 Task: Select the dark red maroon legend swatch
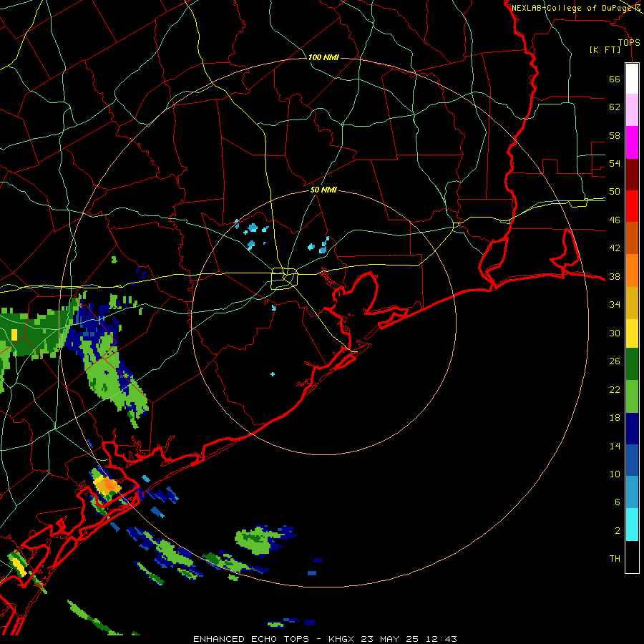tap(632, 175)
